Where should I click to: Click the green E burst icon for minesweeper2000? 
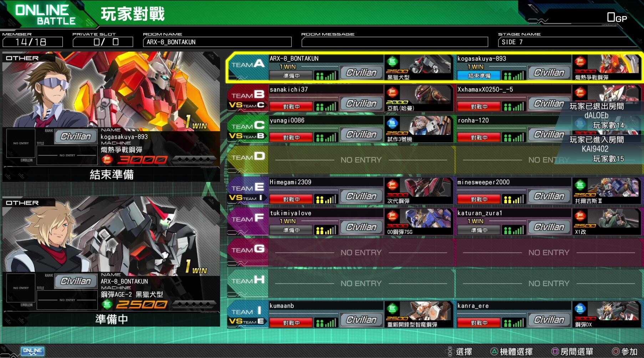tap(580, 185)
